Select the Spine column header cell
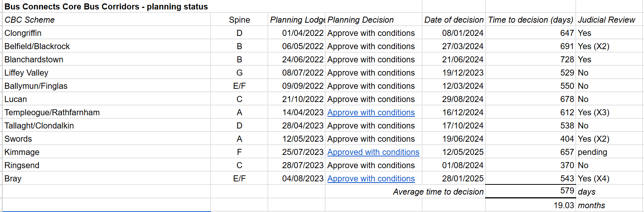Screen dimensions: 644x212 coord(239,20)
